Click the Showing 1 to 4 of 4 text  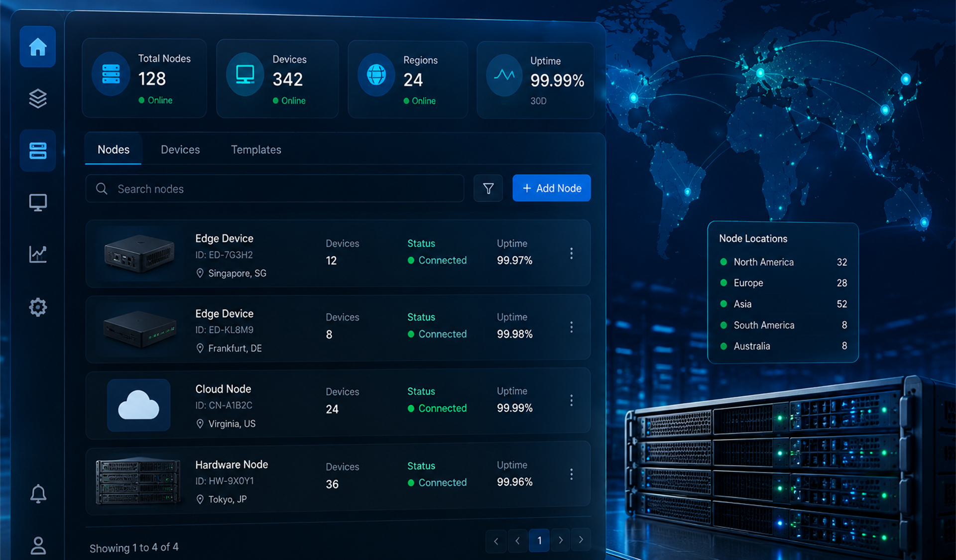click(x=134, y=548)
